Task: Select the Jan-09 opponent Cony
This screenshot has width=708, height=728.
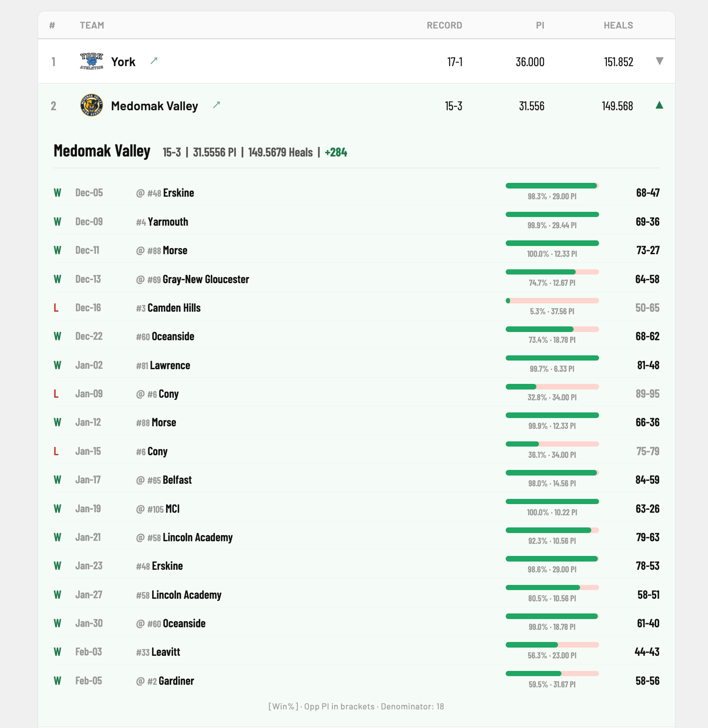Action: [x=169, y=394]
